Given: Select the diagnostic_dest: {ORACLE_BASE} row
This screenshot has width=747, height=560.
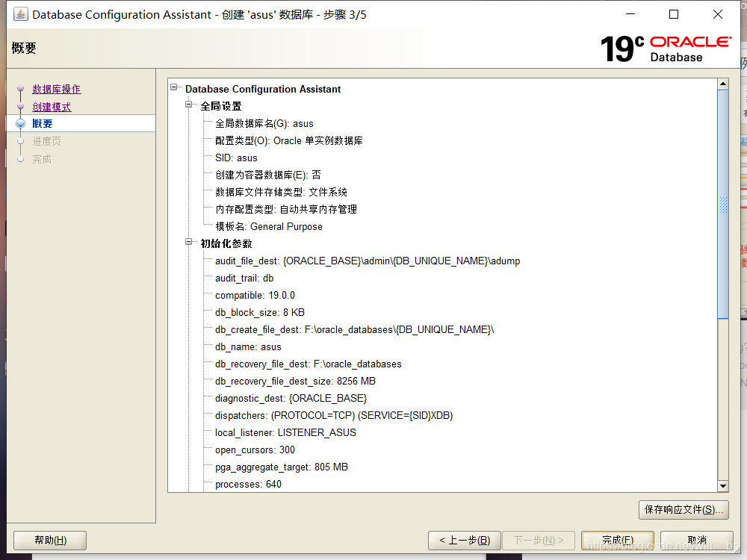Looking at the screenshot, I should (x=291, y=398).
